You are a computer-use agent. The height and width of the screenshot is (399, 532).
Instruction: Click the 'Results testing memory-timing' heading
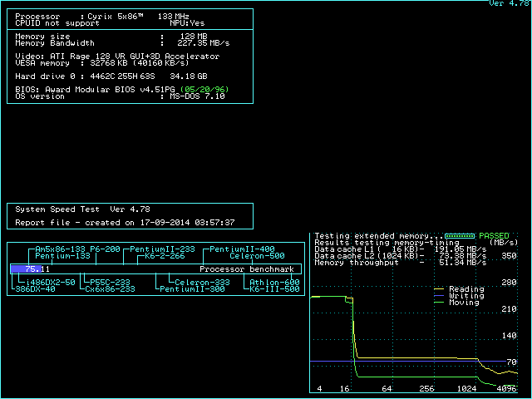click(387, 243)
